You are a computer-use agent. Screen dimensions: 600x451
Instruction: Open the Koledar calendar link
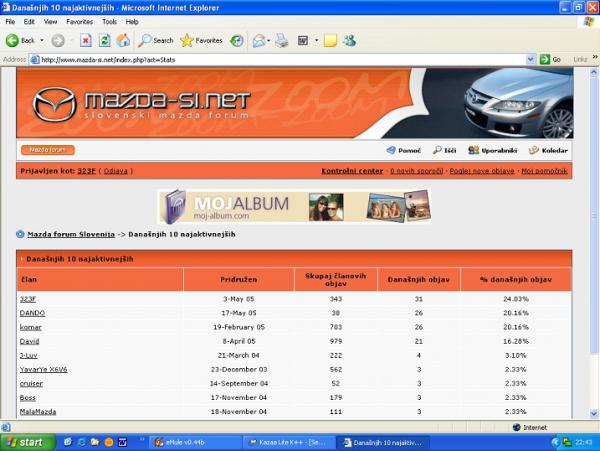[x=549, y=150]
